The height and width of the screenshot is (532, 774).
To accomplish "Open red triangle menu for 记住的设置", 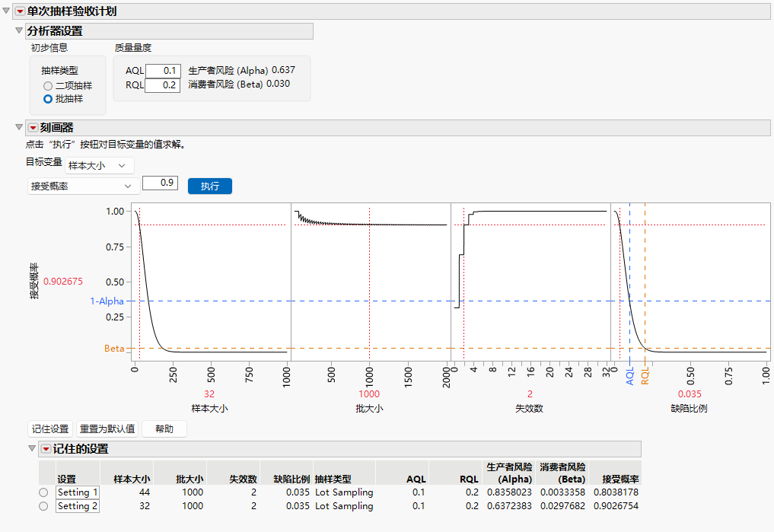I will [x=46, y=449].
